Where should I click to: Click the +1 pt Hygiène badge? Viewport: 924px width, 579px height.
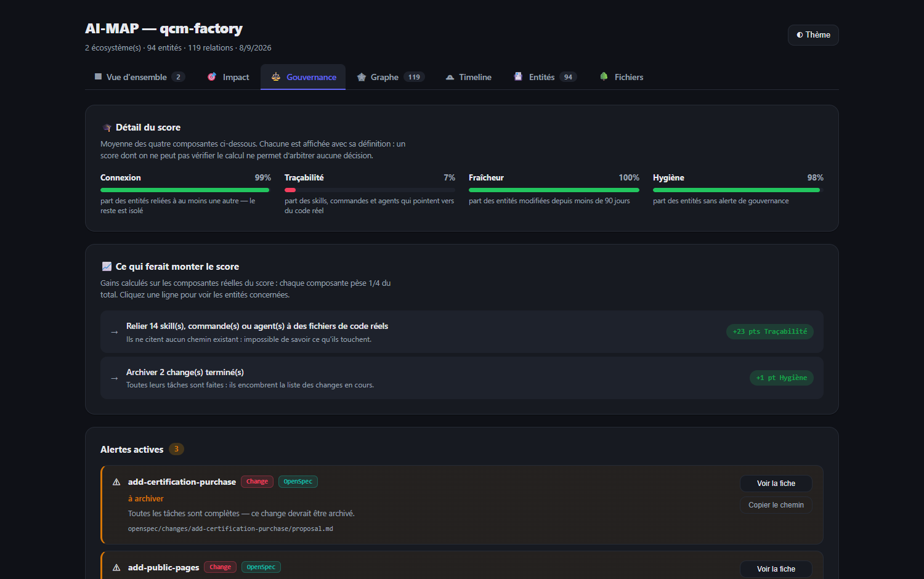pos(782,378)
